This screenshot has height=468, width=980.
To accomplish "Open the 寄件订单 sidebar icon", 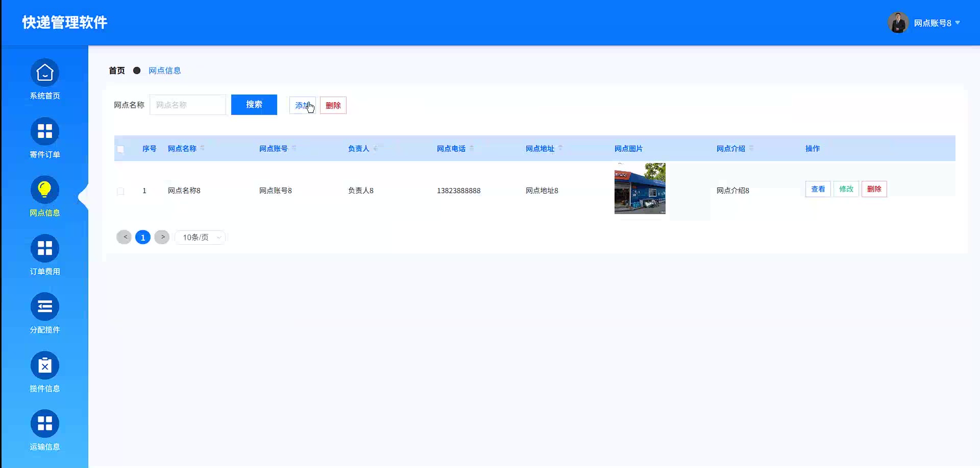I will 45,132.
